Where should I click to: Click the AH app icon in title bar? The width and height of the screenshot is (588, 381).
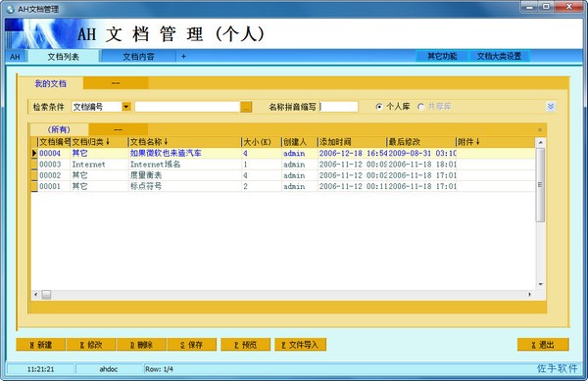pyautogui.click(x=10, y=9)
